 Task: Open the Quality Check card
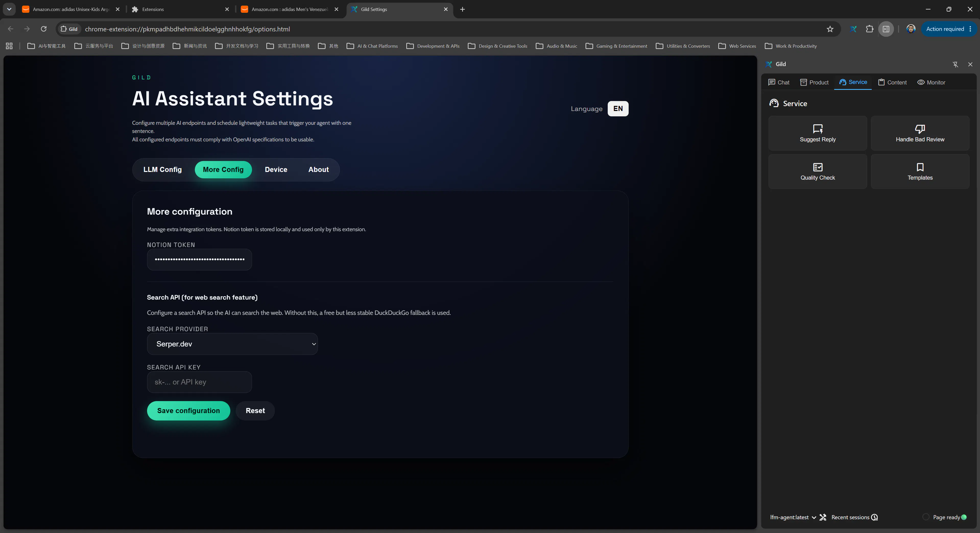pos(817,171)
